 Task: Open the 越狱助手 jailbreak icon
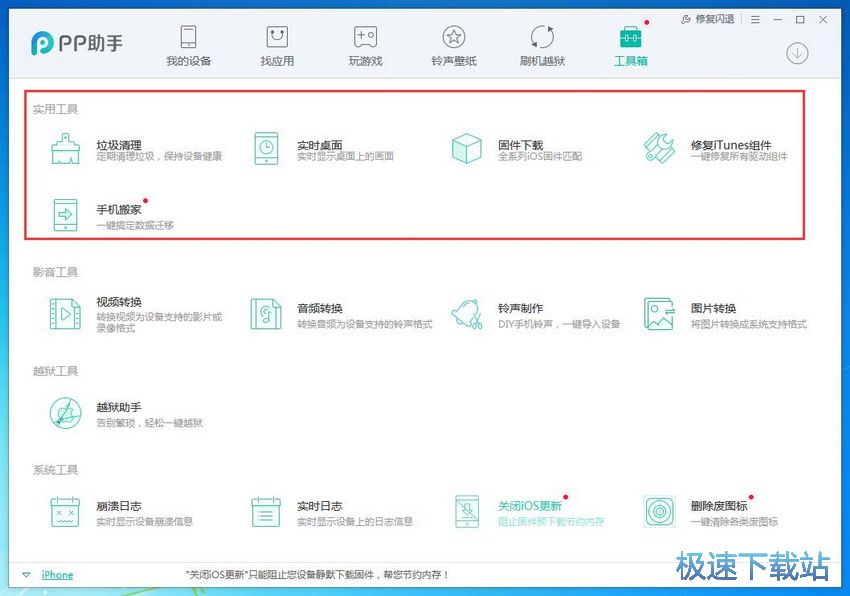coord(66,413)
